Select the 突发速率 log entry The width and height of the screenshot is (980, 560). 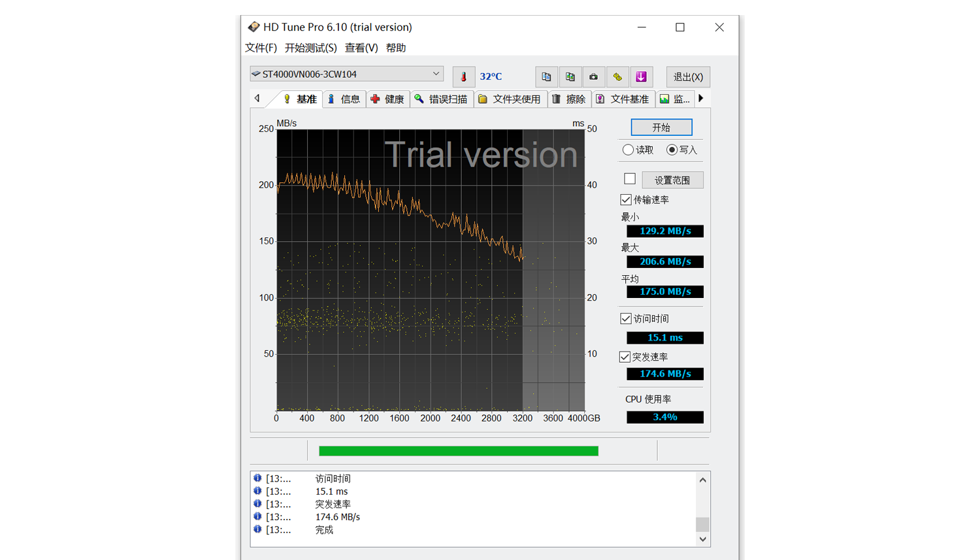[333, 504]
